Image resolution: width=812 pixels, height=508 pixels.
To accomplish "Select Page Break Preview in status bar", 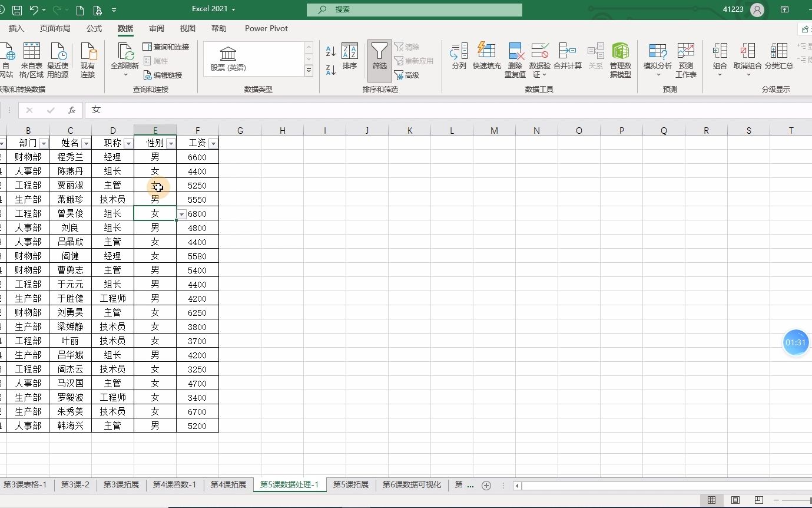I will [x=759, y=500].
